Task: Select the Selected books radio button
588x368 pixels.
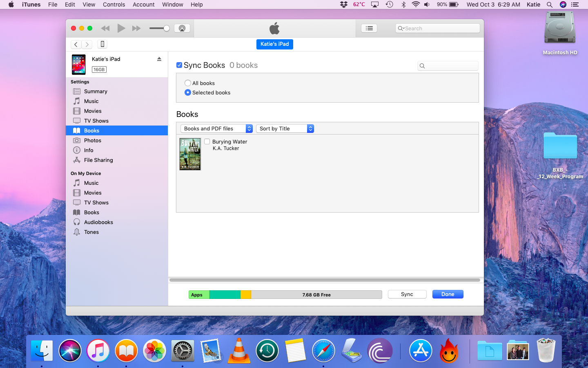Action: (188, 92)
